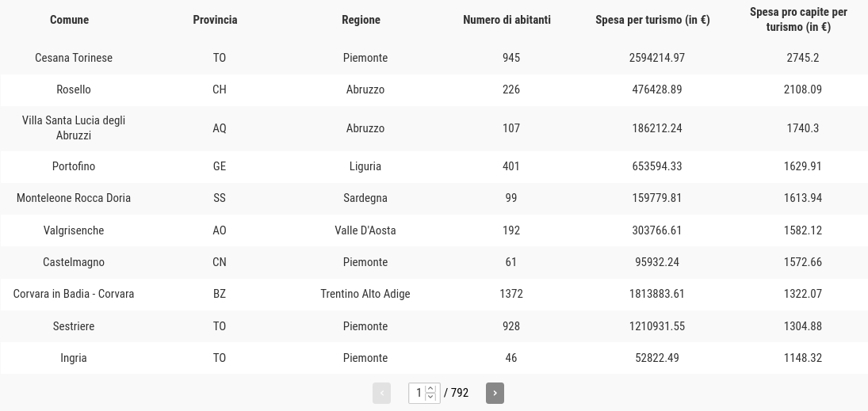Focus the page number input field
This screenshot has width=868, height=411.
tap(424, 393)
